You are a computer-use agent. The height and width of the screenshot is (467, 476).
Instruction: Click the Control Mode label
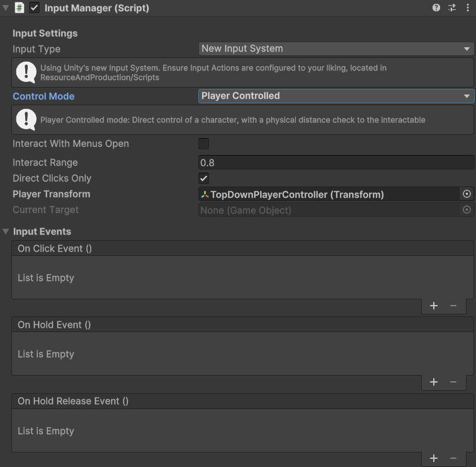pos(43,96)
